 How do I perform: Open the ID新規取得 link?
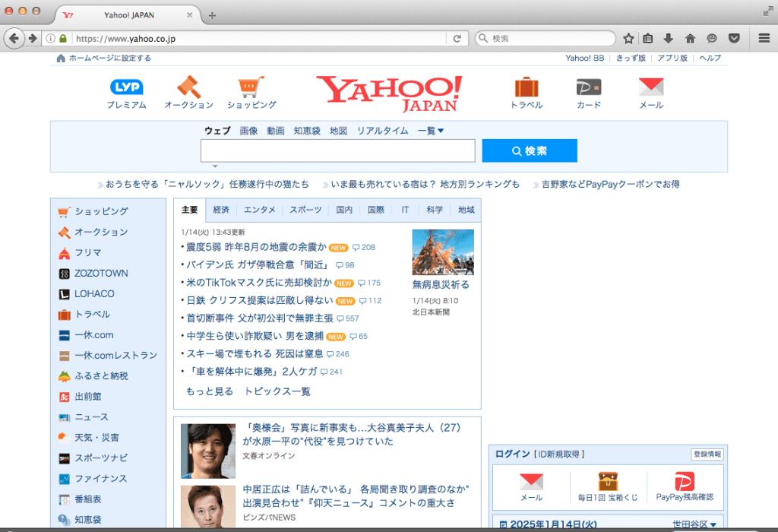click(x=558, y=454)
